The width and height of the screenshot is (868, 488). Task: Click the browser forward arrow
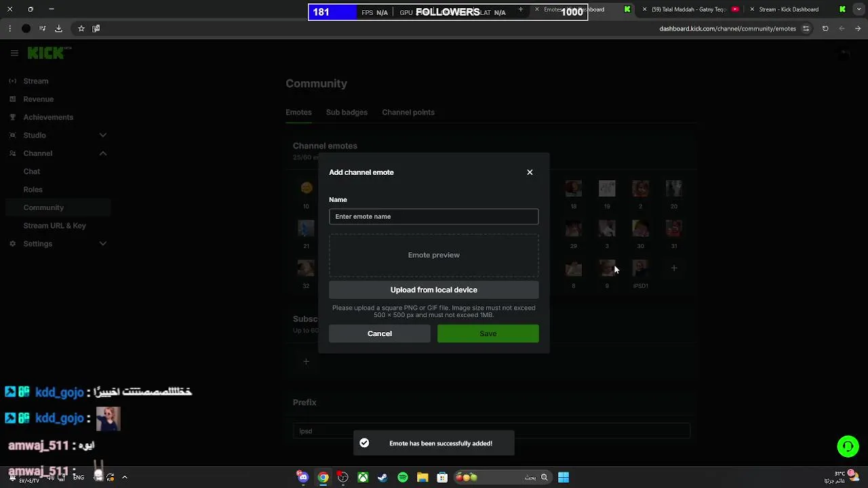[858, 28]
